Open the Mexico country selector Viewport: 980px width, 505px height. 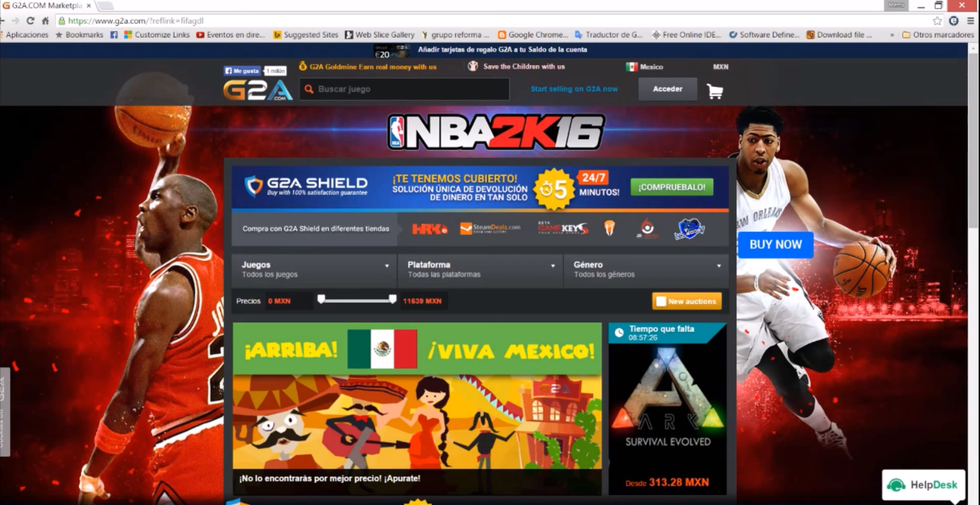point(644,67)
